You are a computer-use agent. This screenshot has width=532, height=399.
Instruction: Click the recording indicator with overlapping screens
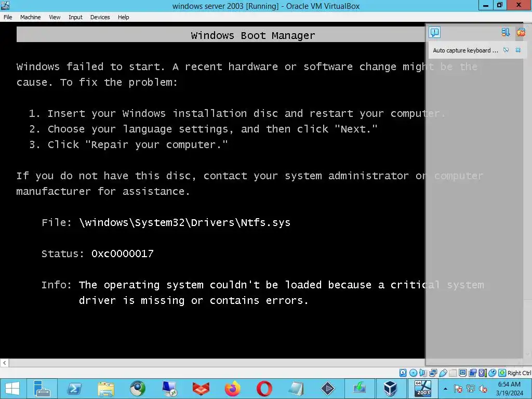point(472,373)
